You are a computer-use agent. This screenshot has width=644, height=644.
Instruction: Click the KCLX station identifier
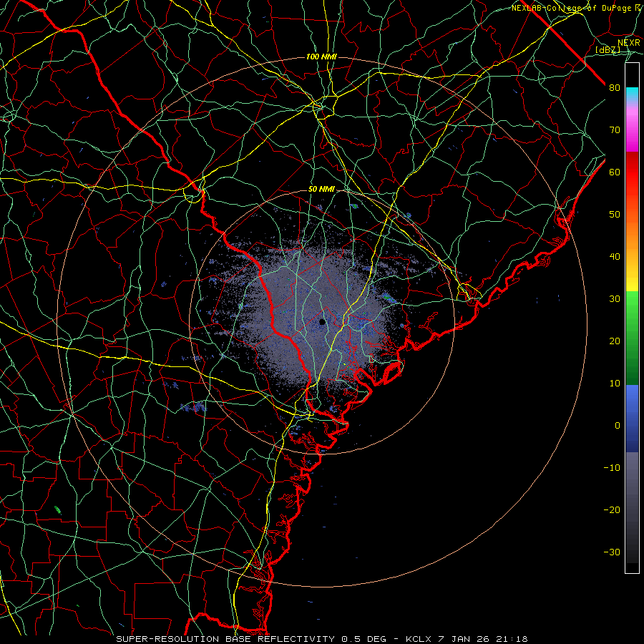[418, 639]
